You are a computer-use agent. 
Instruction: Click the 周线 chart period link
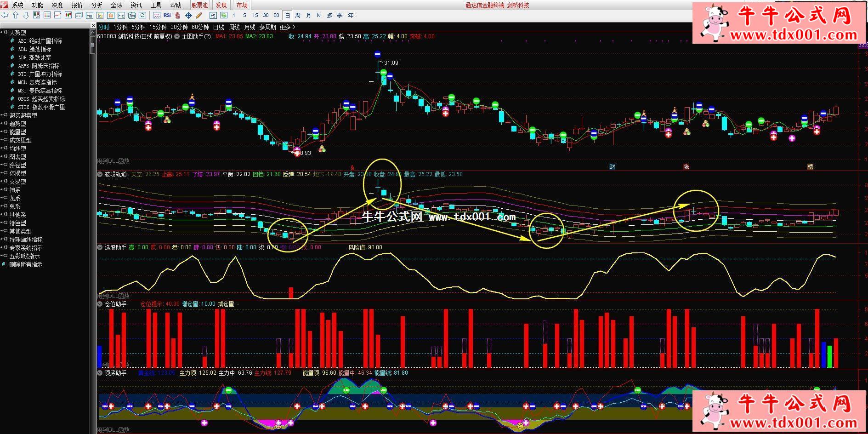pos(234,27)
